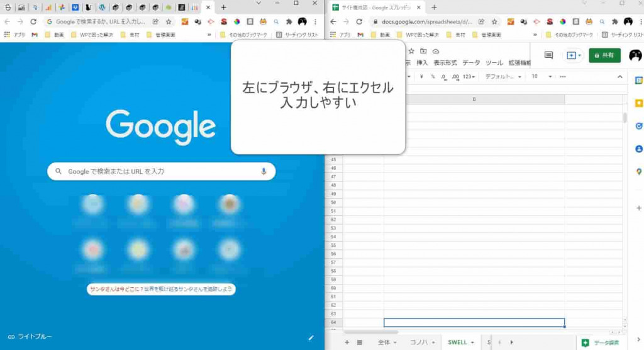Open WPで困った解決 bookmark folder in the left browser
The width and height of the screenshot is (644, 350).
[92, 35]
